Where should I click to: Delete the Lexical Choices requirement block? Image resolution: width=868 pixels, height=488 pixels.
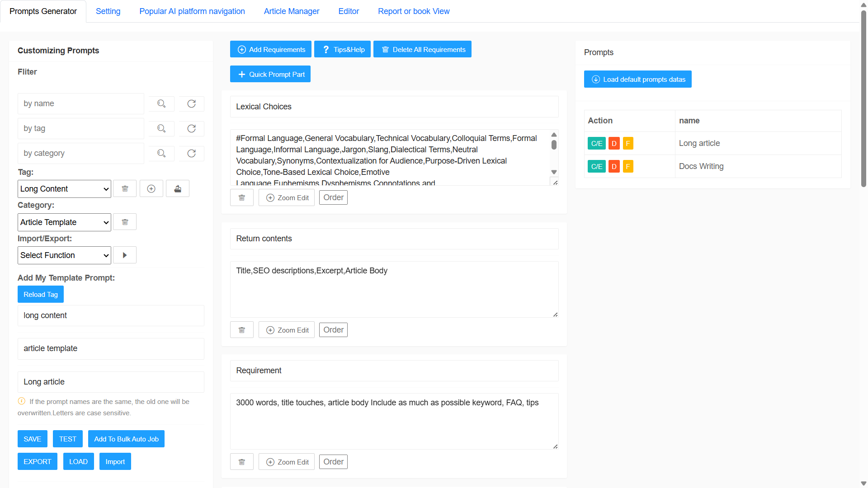tap(242, 197)
